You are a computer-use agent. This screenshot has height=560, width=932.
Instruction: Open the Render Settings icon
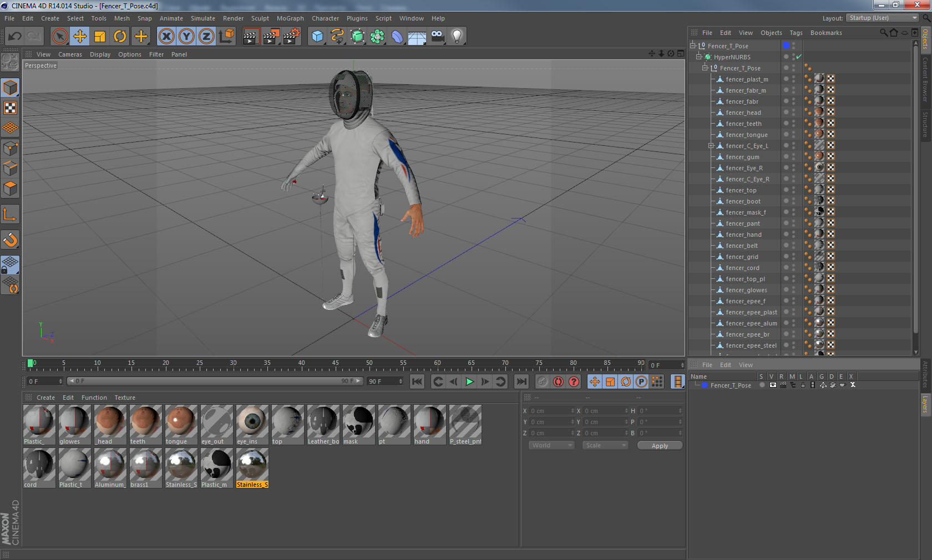(292, 37)
